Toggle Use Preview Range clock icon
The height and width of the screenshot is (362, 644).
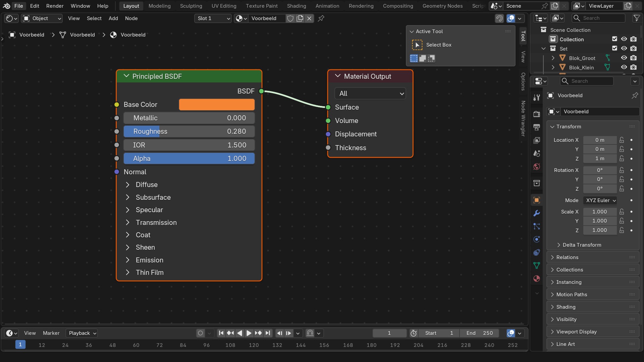(414, 333)
